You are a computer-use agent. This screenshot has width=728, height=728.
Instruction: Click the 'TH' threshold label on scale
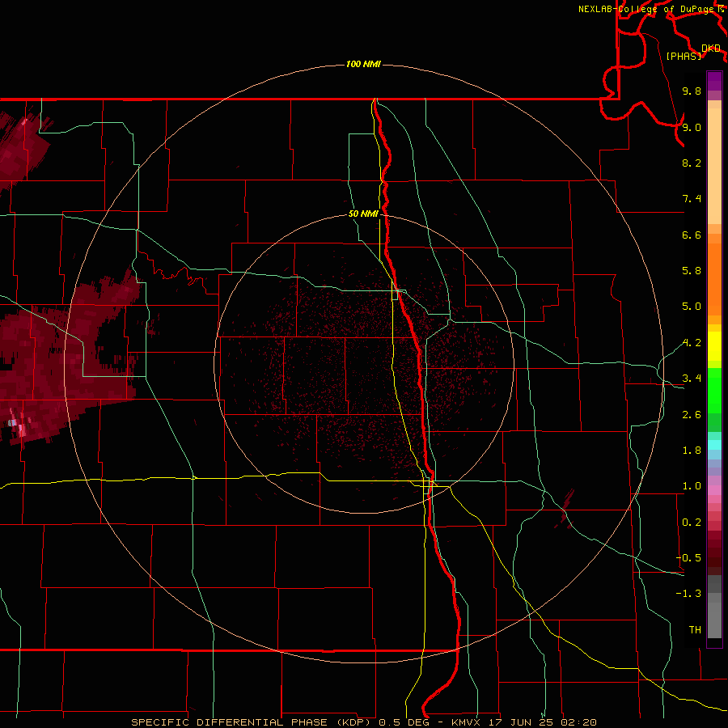tap(695, 630)
